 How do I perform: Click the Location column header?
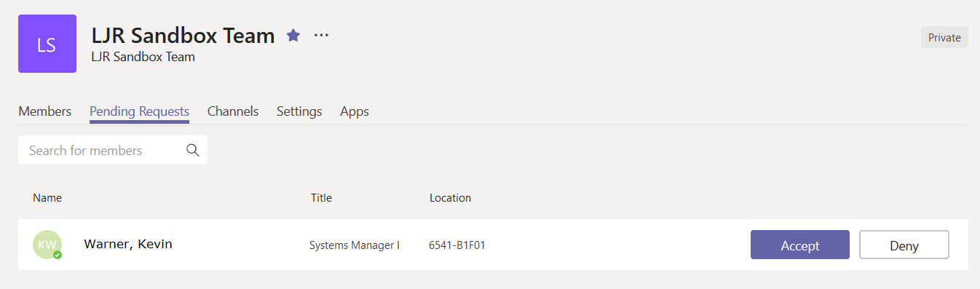450,197
